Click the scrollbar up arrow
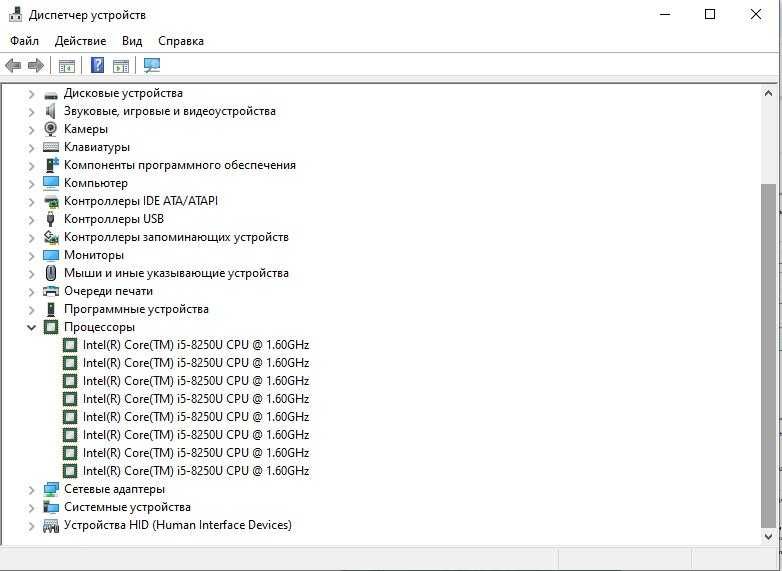The image size is (782, 571). (769, 93)
